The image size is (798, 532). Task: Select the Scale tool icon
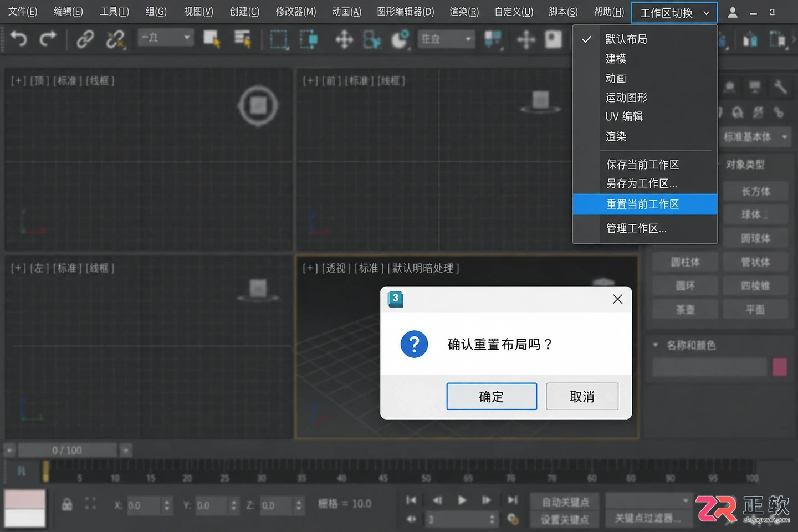click(400, 39)
